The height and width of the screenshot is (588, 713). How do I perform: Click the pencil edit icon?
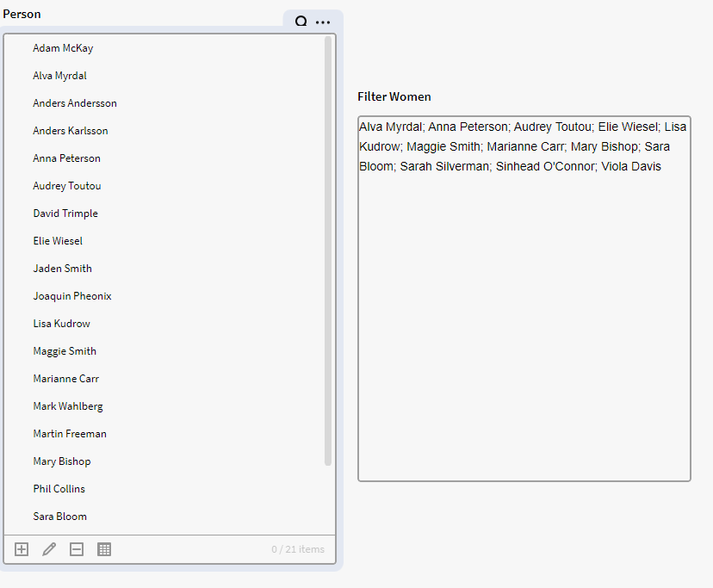point(49,549)
